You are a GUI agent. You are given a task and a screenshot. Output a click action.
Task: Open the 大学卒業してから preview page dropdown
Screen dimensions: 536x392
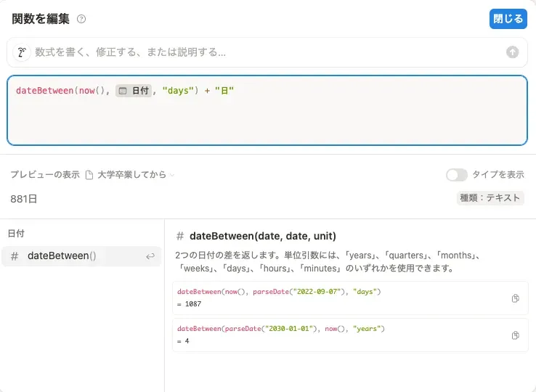136,175
